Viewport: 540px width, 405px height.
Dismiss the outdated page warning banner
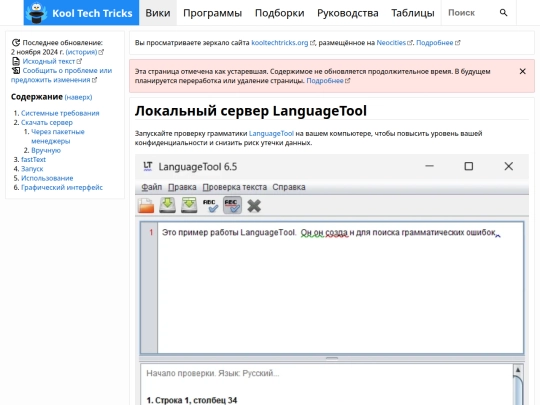522,71
